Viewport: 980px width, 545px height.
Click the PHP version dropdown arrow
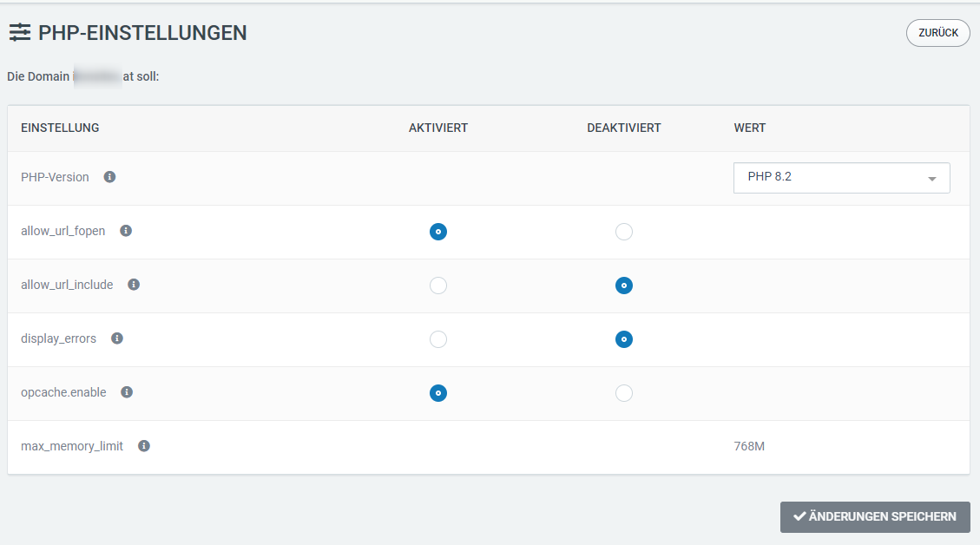click(932, 179)
